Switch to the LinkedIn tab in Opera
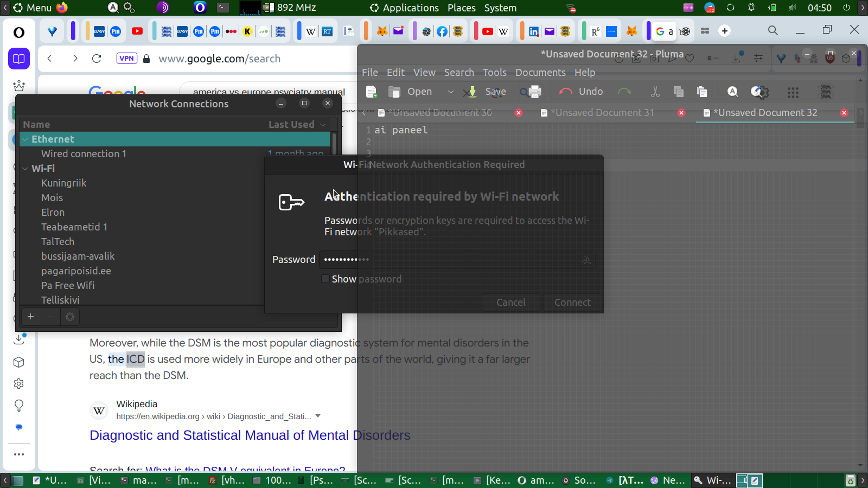Screen dimensions: 868x488 coord(534,31)
